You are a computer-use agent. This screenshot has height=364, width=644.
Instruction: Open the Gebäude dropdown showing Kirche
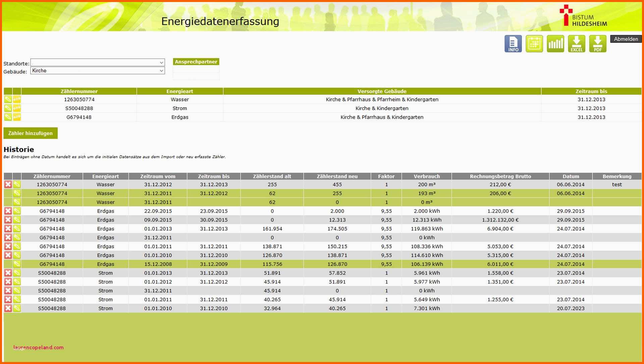tap(98, 70)
